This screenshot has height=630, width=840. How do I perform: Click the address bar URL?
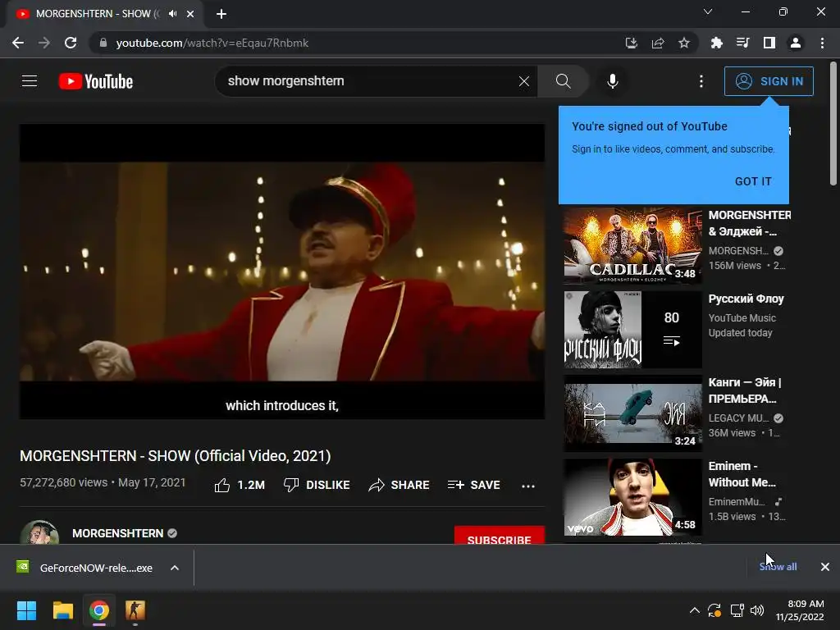(x=212, y=43)
